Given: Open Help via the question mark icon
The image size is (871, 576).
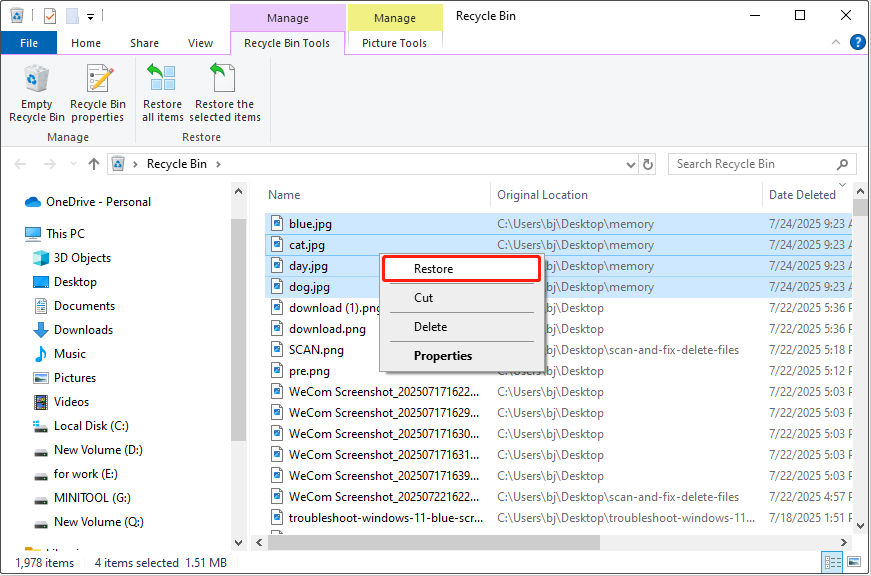Looking at the screenshot, I should (858, 42).
